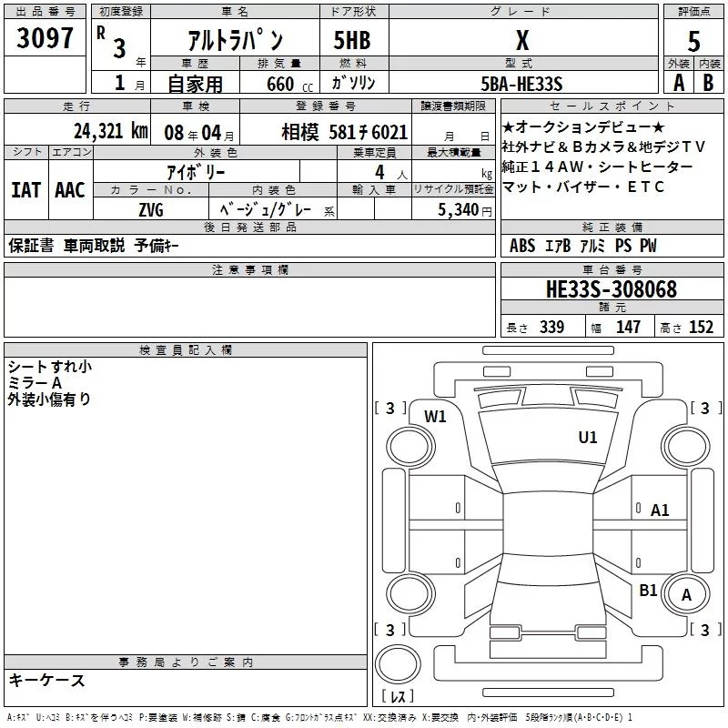Click the top-left [3] tire rating marker
728x728 pixels.
tap(390, 409)
